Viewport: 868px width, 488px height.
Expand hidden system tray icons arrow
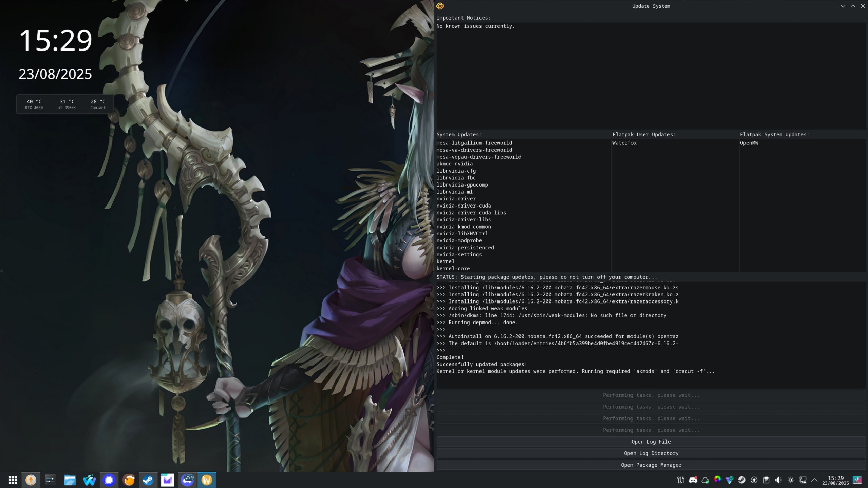(814, 480)
